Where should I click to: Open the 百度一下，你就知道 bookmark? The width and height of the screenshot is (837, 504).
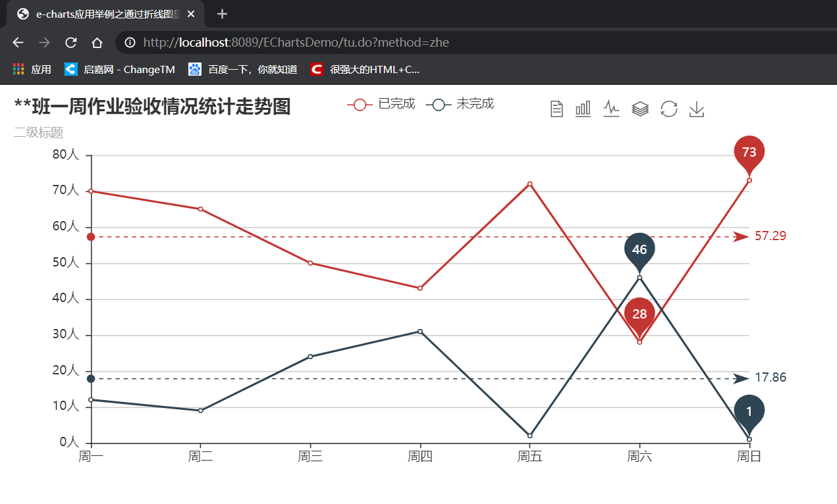click(x=243, y=69)
